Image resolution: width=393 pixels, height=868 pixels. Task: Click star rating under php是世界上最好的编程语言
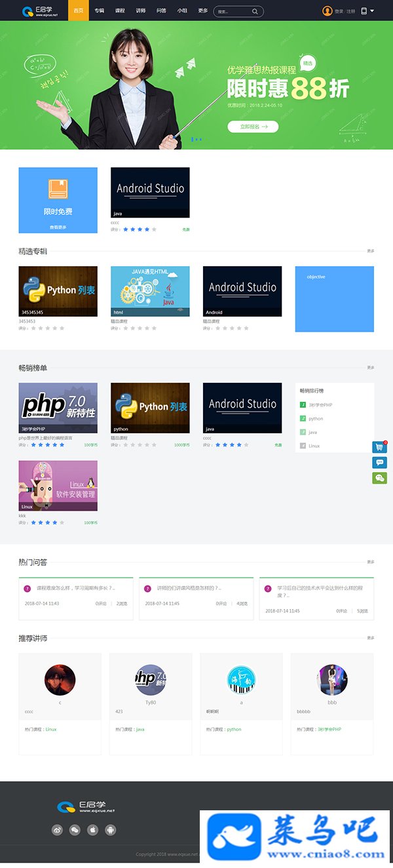[x=48, y=445]
